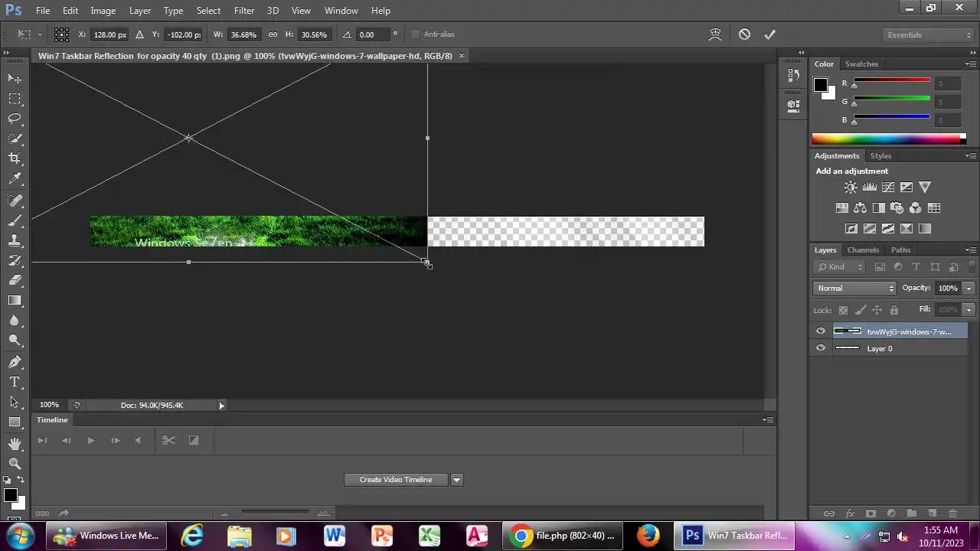Open the Kind layer filter dropdown
Viewport: 980px width, 551px height.
(x=839, y=267)
